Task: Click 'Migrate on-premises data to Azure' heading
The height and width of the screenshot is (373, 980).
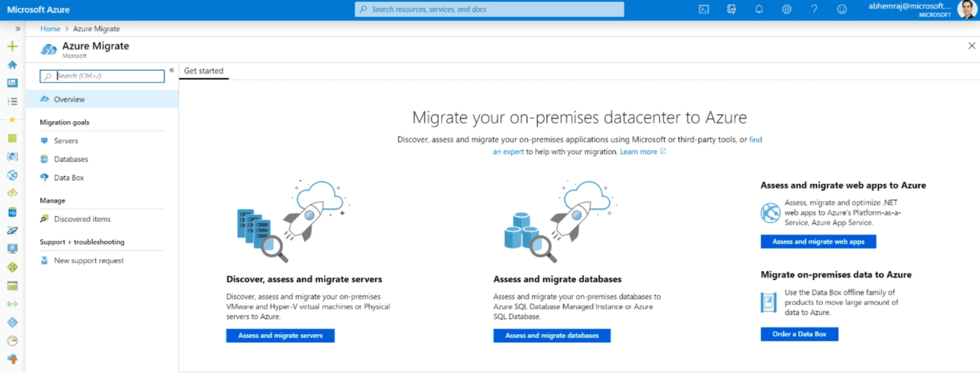Action: pos(836,275)
